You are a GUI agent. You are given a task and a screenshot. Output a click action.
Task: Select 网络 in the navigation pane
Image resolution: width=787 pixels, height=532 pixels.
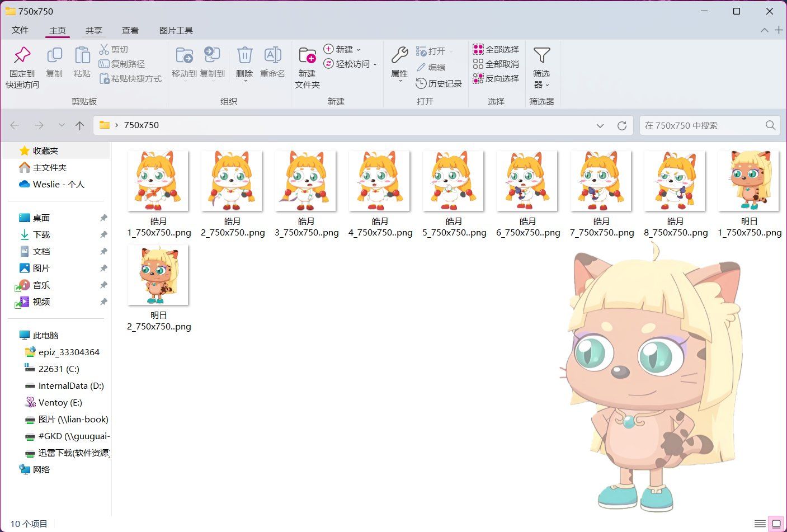41,469
